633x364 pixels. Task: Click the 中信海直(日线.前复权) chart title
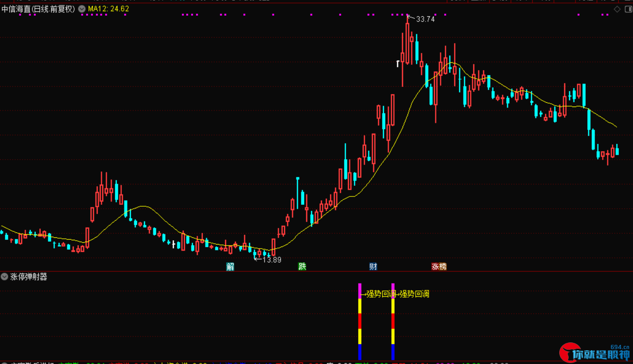[38, 9]
